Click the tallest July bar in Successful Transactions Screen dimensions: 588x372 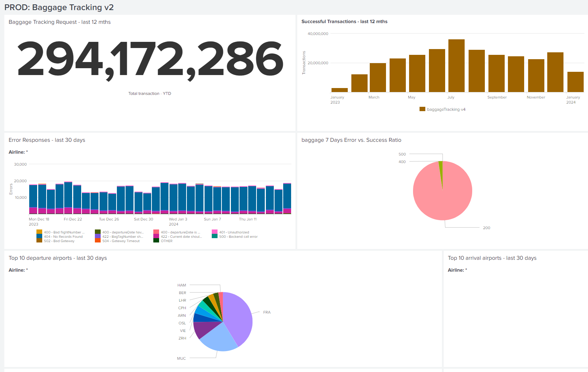coord(456,66)
